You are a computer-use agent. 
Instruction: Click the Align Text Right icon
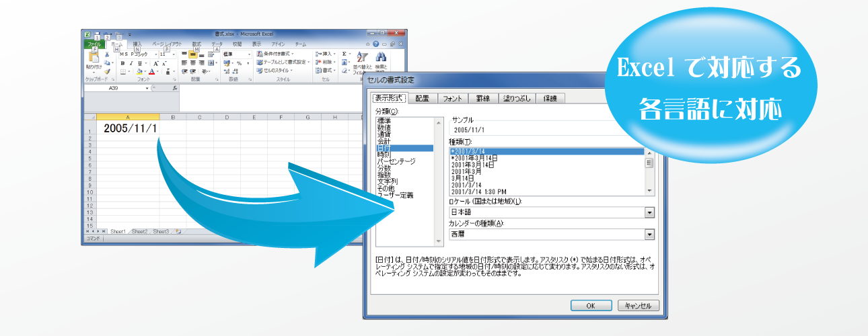coord(201,63)
